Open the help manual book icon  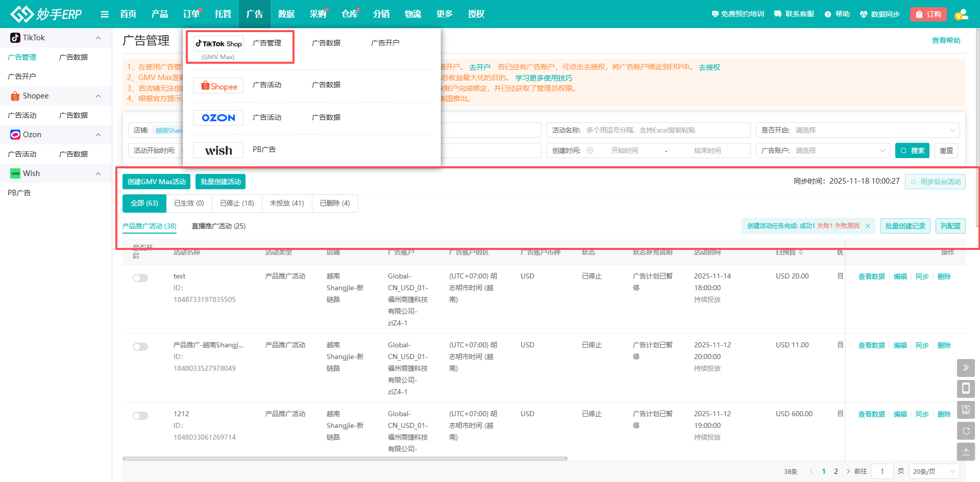click(966, 410)
